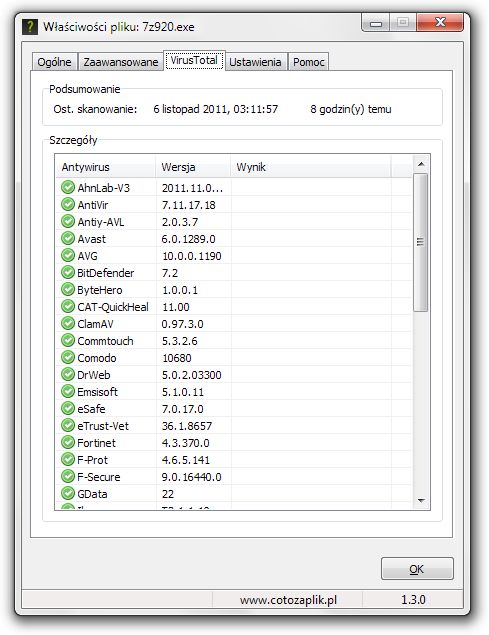This screenshot has width=489, height=635.
Task: Click version 9.0.16440.0 cell
Action: [192, 477]
